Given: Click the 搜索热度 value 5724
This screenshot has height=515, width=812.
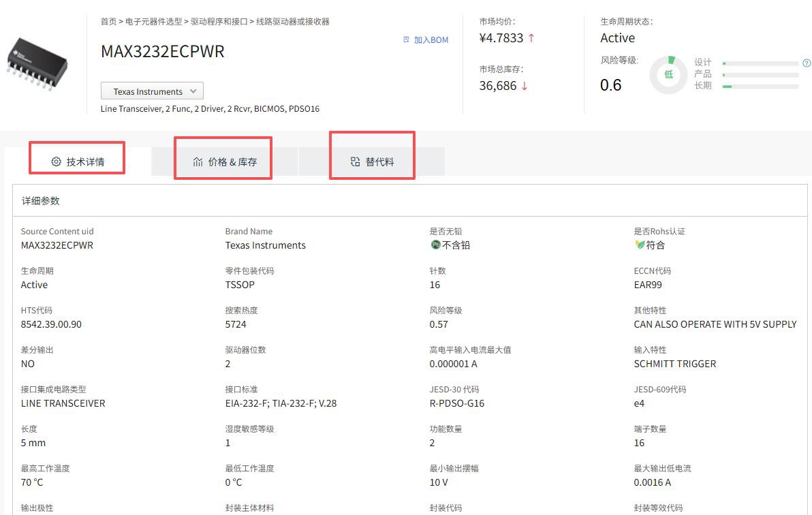Looking at the screenshot, I should [x=236, y=324].
